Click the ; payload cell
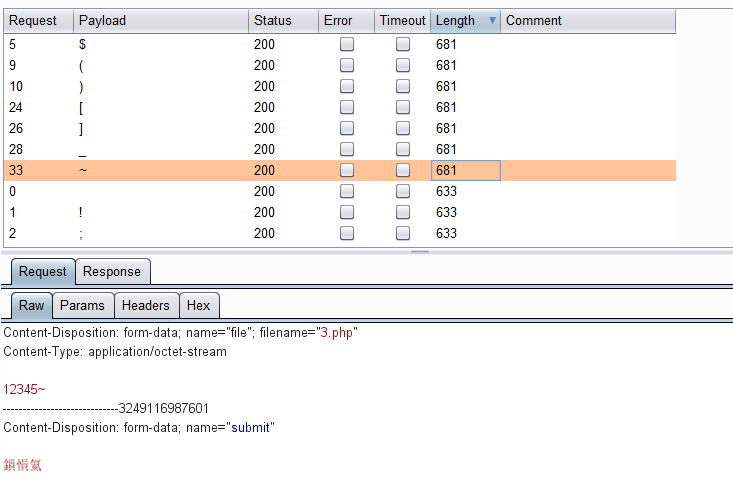Viewport: 733px width, 477px height. (161, 233)
